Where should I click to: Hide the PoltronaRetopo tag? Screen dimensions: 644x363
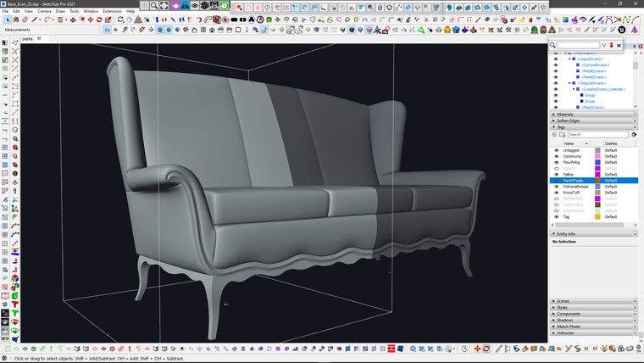click(556, 187)
